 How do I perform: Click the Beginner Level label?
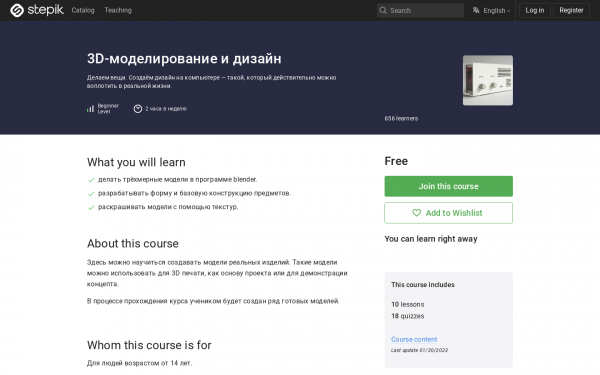[108, 109]
